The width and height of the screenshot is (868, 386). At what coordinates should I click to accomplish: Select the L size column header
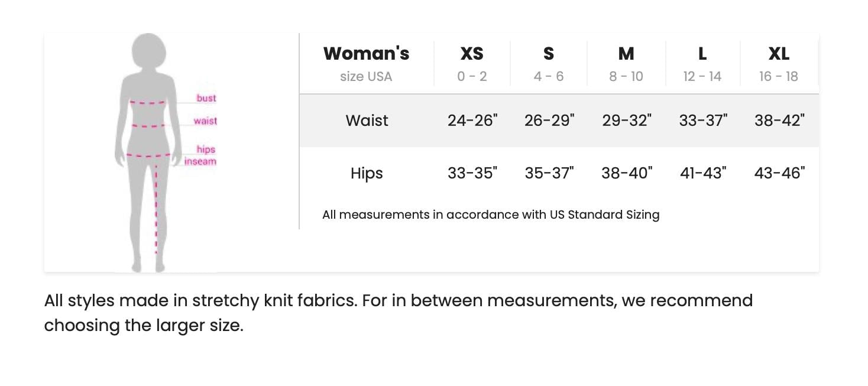tap(702, 63)
